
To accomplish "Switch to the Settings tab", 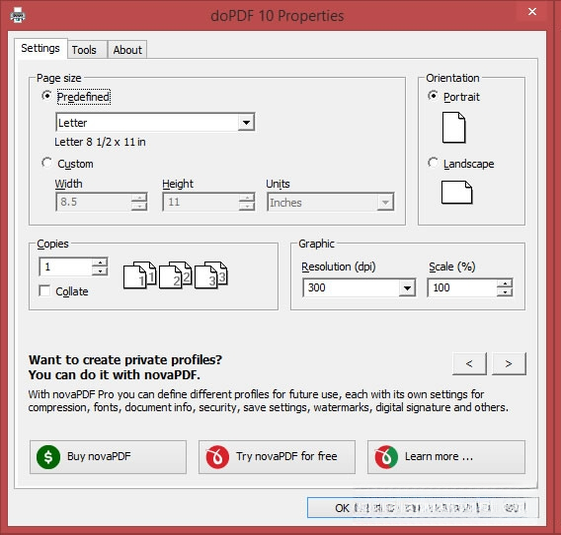I will click(x=40, y=48).
